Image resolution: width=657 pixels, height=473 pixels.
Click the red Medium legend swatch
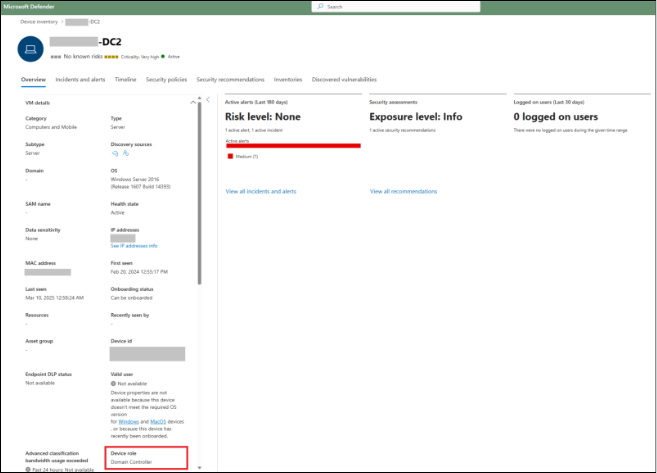point(230,156)
